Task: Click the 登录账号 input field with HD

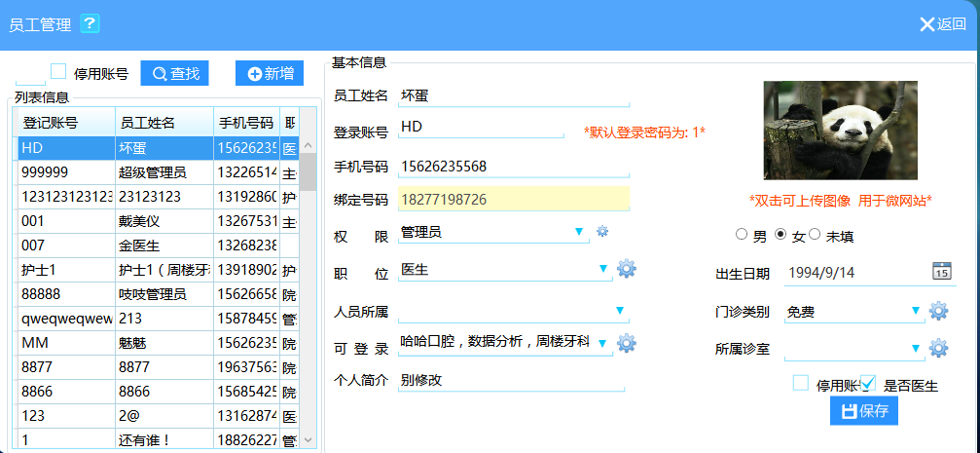Action: tap(482, 127)
